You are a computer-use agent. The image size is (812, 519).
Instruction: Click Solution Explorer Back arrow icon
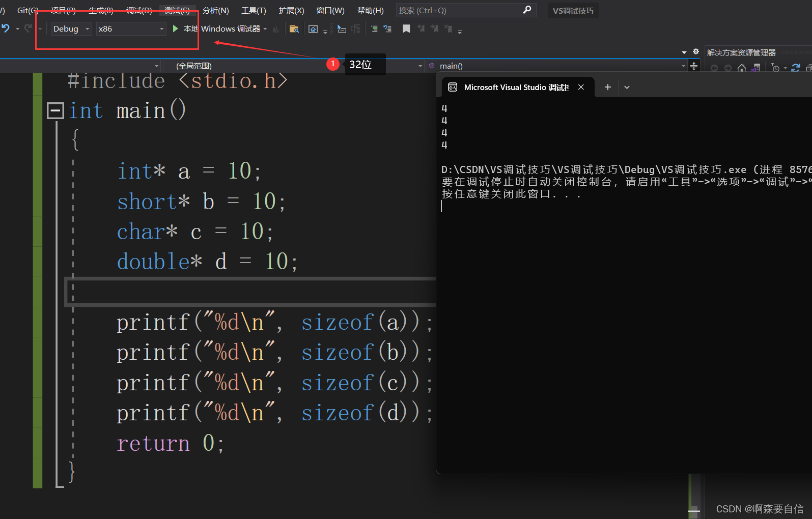click(714, 68)
